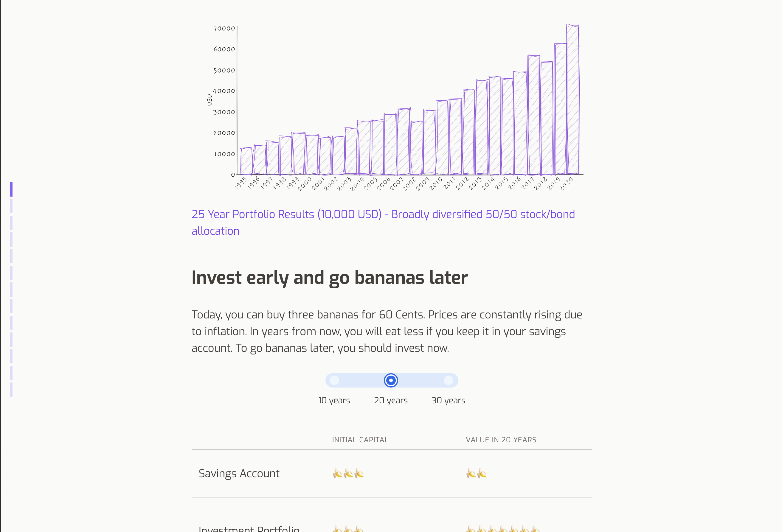The width and height of the screenshot is (782, 532).
Task: Click the 2008 bar in the chart
Action: pos(417,148)
